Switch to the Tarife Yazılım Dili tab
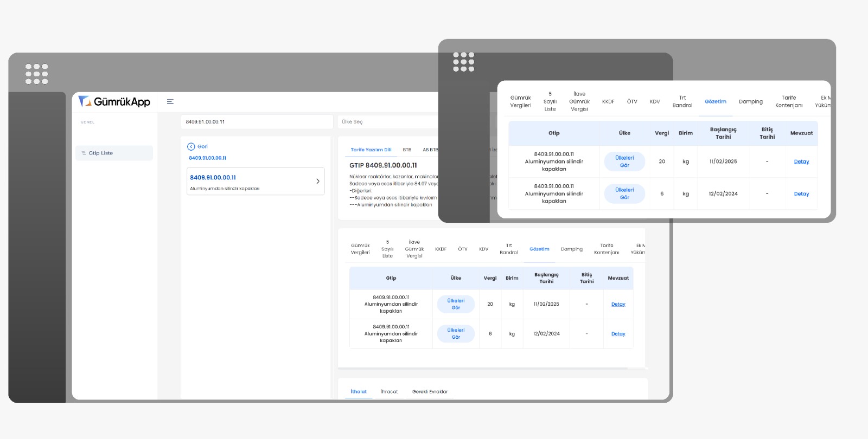The width and height of the screenshot is (868, 439). click(371, 150)
